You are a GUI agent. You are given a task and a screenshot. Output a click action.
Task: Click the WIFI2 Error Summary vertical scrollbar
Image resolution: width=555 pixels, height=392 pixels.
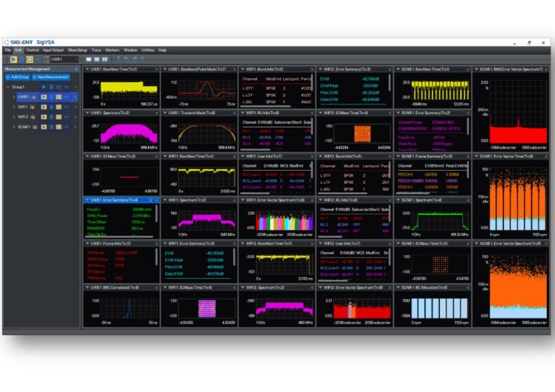pyautogui.click(x=390, y=84)
